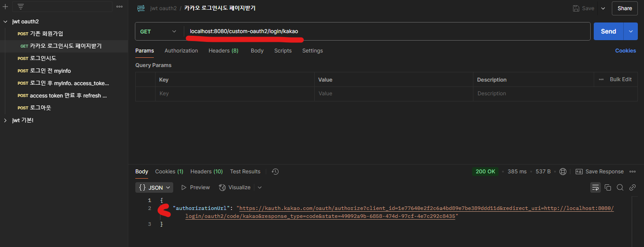Click the Visualize button
644x247 pixels.
[235, 187]
